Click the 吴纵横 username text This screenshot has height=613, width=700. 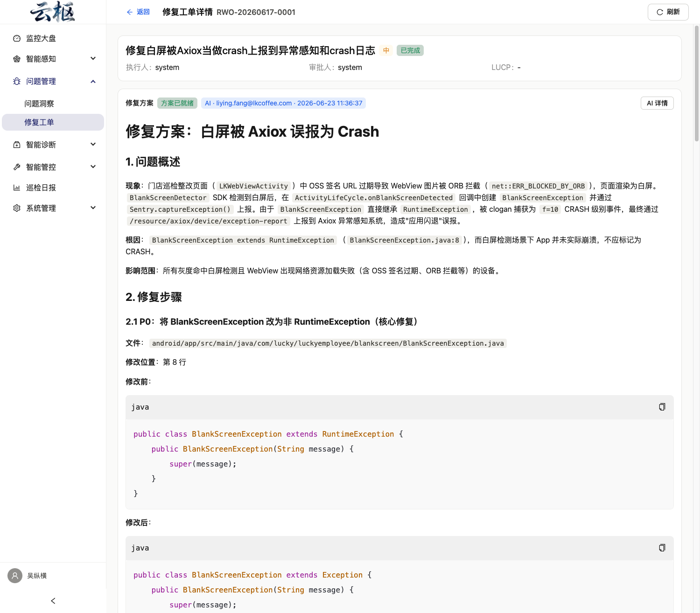(37, 576)
